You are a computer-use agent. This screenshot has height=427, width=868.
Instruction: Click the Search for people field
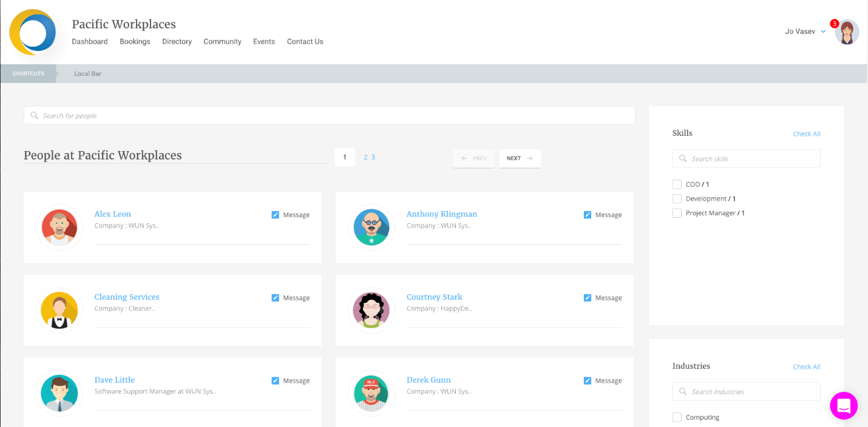(x=329, y=115)
